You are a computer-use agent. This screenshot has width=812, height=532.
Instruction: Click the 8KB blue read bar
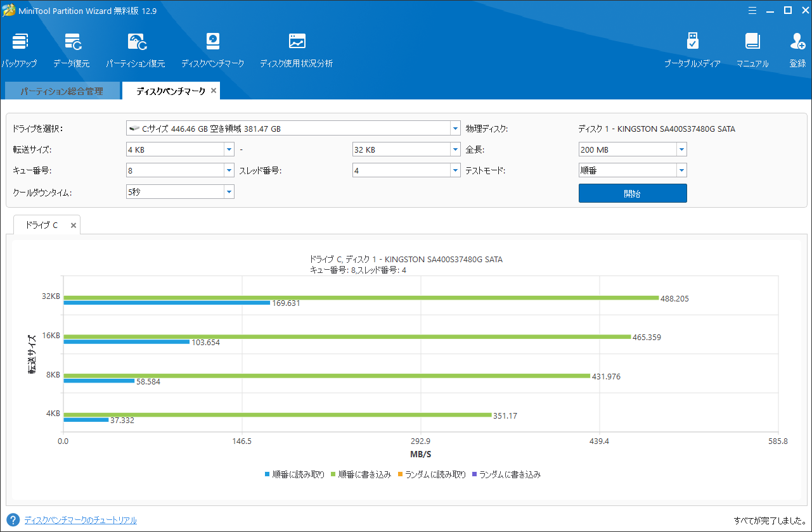[99, 381]
